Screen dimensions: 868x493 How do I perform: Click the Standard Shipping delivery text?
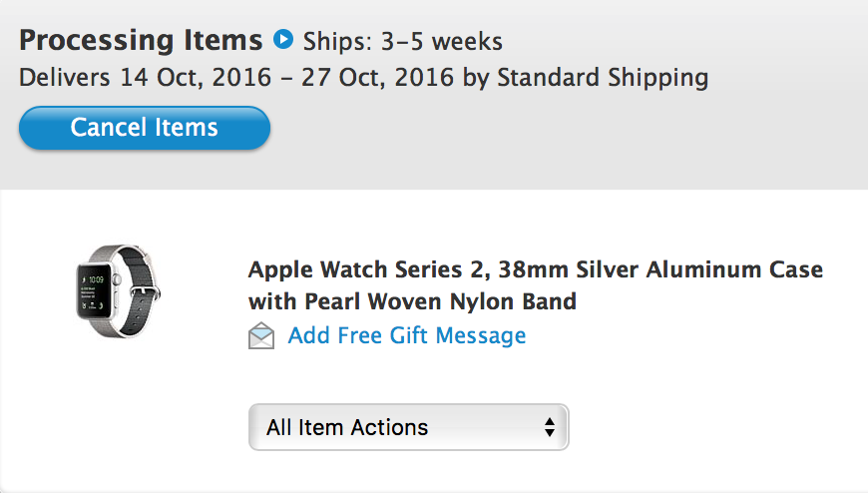tap(603, 78)
